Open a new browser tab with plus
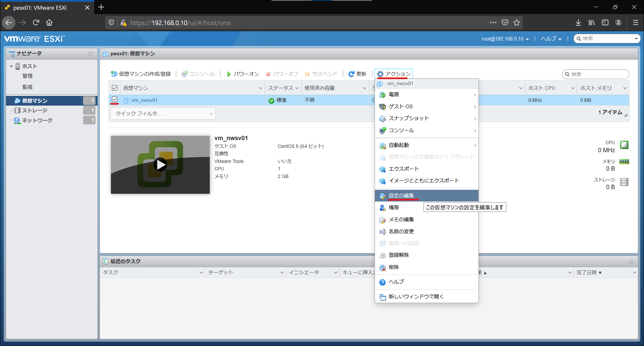Viewport: 644px width, 346px height. [101, 7]
